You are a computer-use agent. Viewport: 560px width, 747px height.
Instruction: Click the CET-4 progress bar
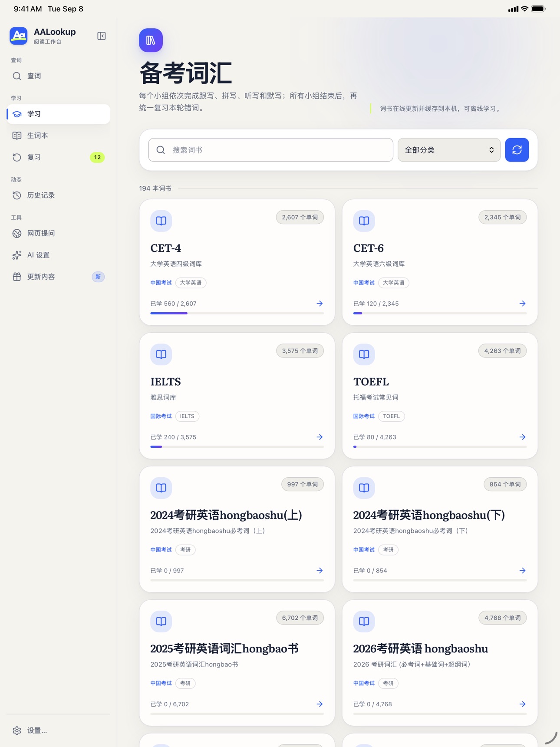(237, 313)
